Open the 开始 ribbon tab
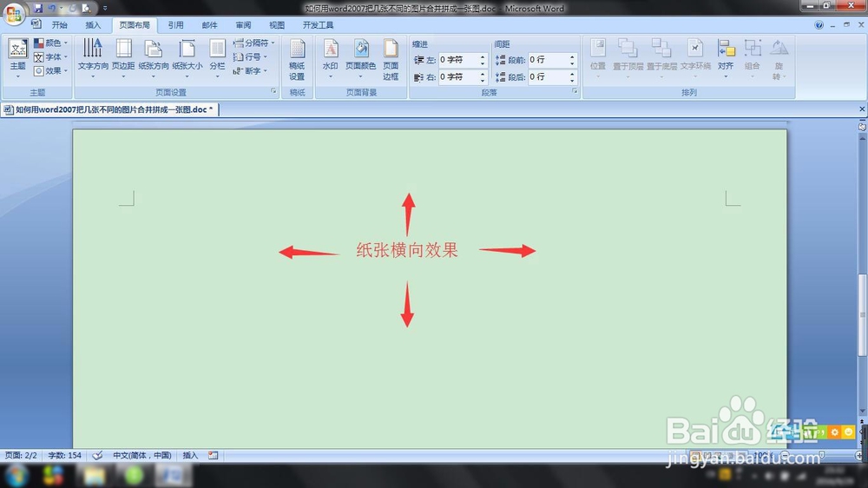 coord(59,25)
